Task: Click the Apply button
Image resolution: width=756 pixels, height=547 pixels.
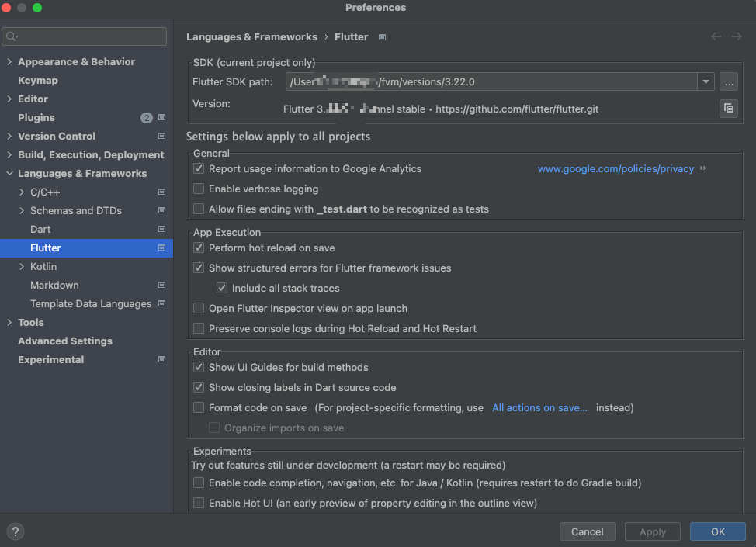Action: [x=652, y=531]
